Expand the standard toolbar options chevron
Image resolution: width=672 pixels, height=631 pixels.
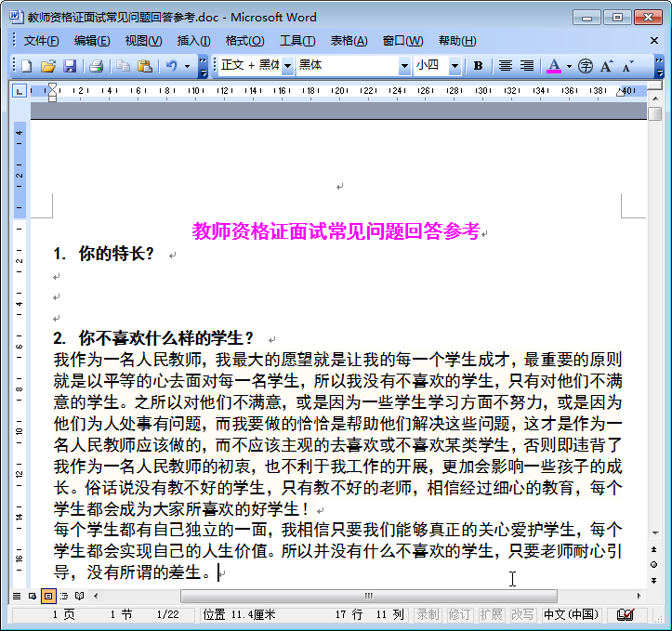tap(204, 66)
